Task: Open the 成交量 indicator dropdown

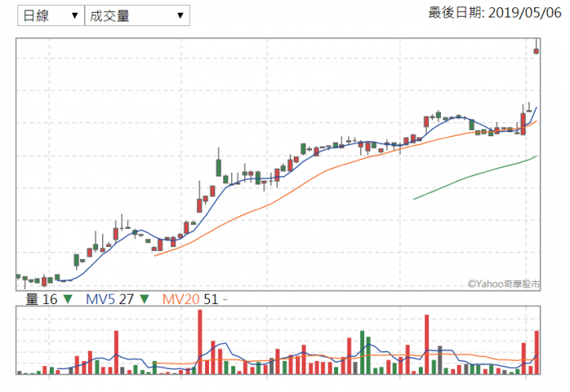Action: (137, 15)
